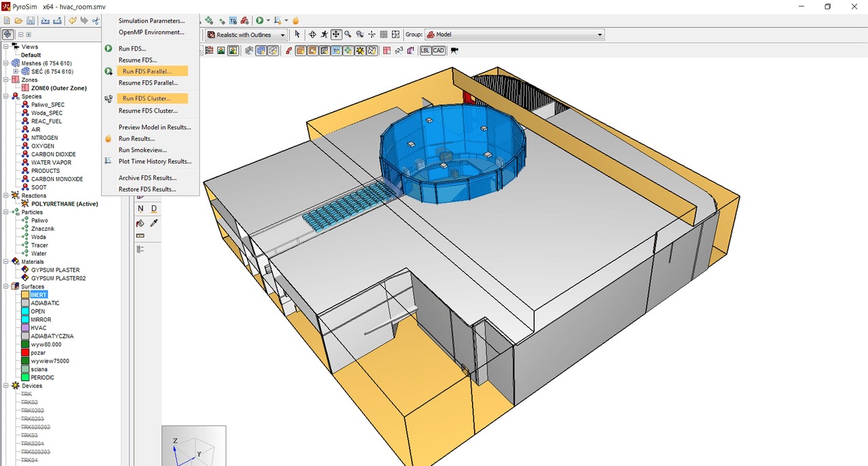Select CARBON MONOXIDE species

pyautogui.click(x=57, y=179)
